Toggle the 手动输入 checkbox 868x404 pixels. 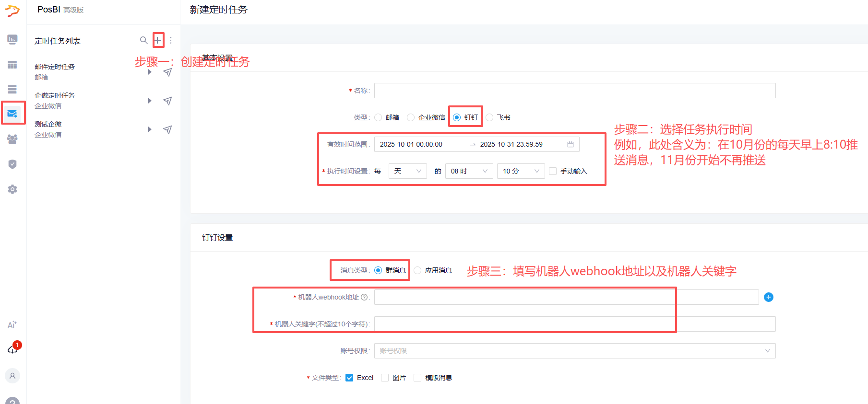coord(553,171)
